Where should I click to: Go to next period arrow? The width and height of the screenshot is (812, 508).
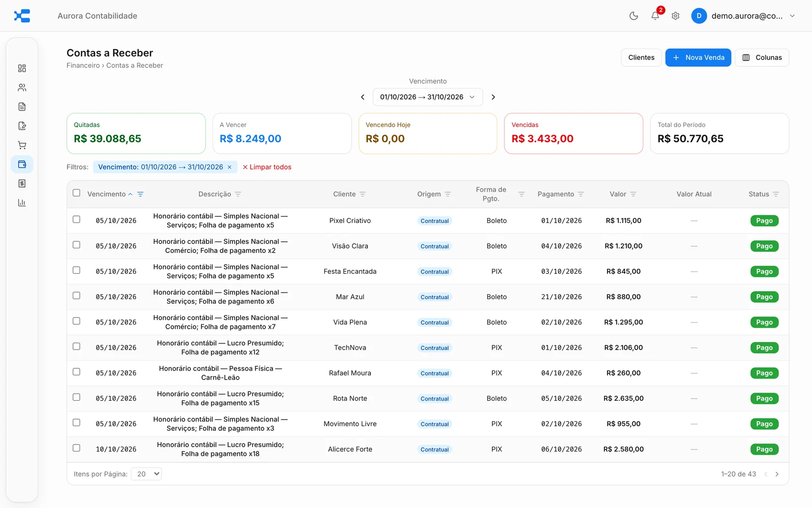click(493, 97)
